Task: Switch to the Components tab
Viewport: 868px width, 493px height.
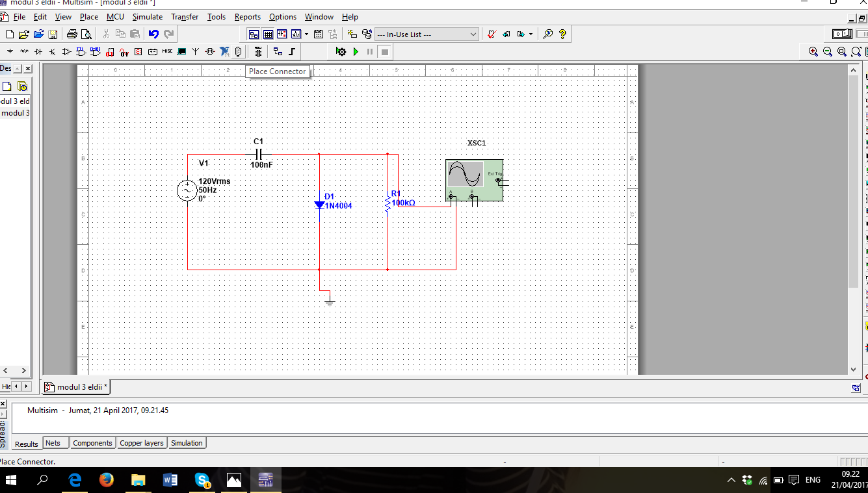Action: pyautogui.click(x=92, y=443)
